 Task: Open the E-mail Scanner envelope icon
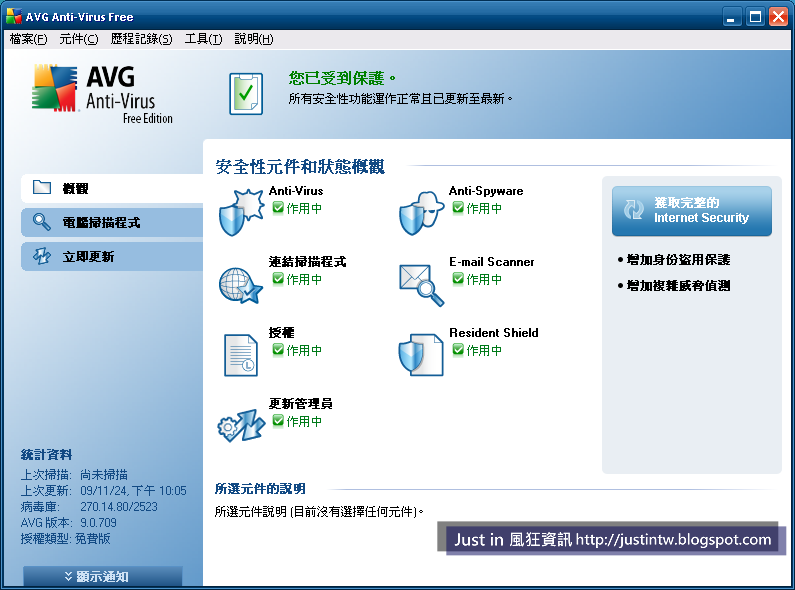coord(421,285)
